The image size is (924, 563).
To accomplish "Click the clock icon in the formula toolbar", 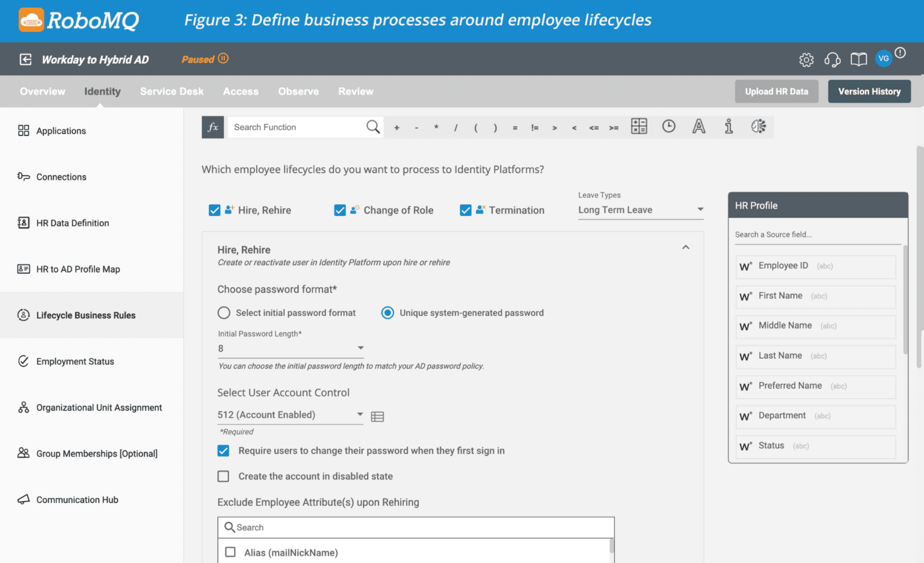I will 668,126.
